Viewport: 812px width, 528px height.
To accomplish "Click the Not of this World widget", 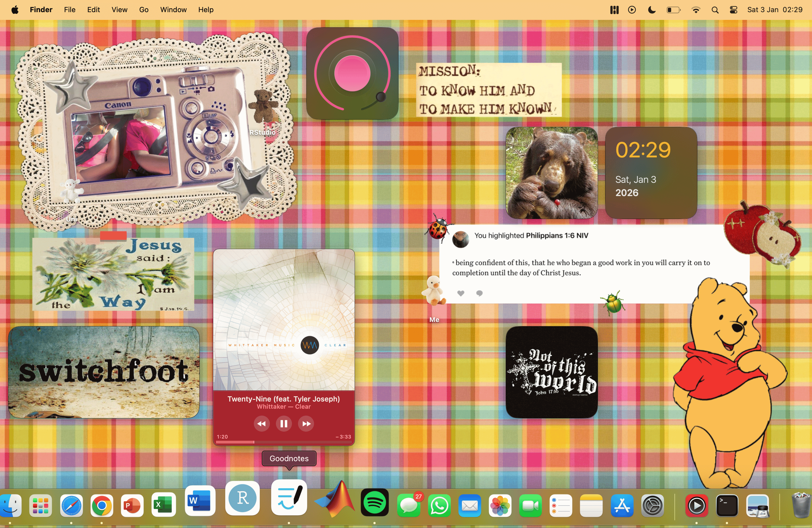I will pyautogui.click(x=552, y=372).
